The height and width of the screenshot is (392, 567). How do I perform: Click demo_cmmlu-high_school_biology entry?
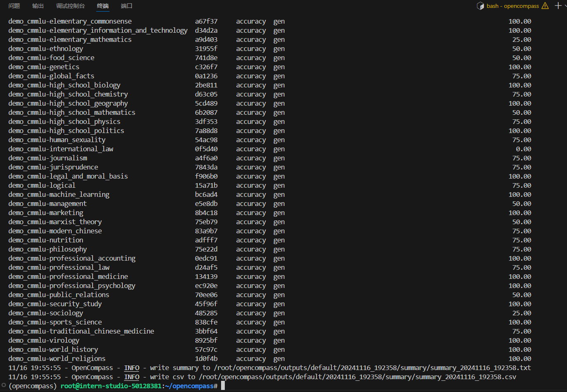pos(64,85)
